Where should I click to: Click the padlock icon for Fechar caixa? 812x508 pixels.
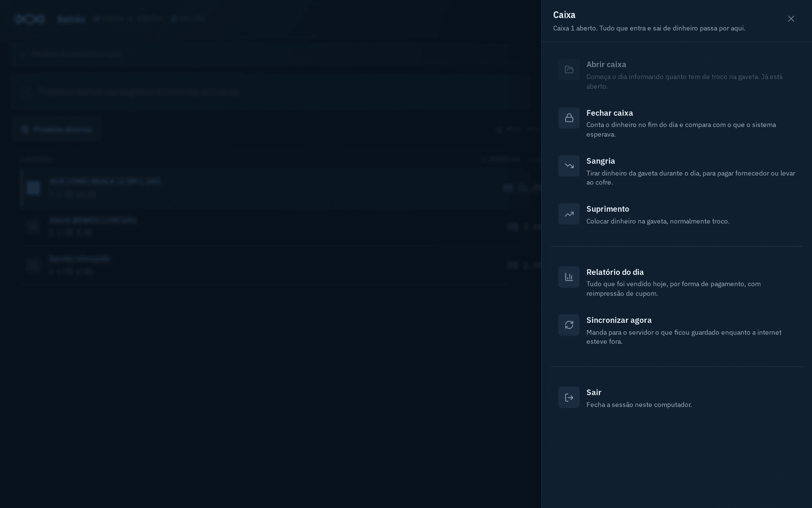point(569,118)
